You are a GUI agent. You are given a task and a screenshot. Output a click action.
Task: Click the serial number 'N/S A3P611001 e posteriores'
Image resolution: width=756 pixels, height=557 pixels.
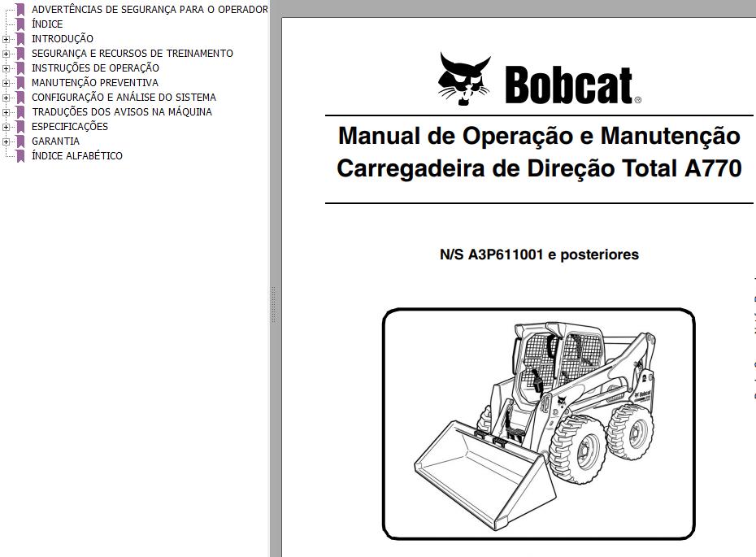point(539,255)
